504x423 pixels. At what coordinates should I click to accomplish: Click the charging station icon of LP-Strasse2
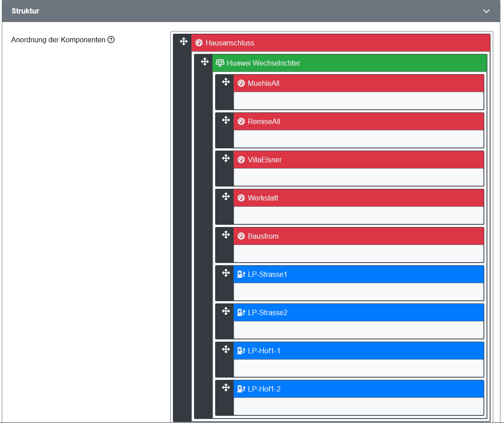pos(241,312)
